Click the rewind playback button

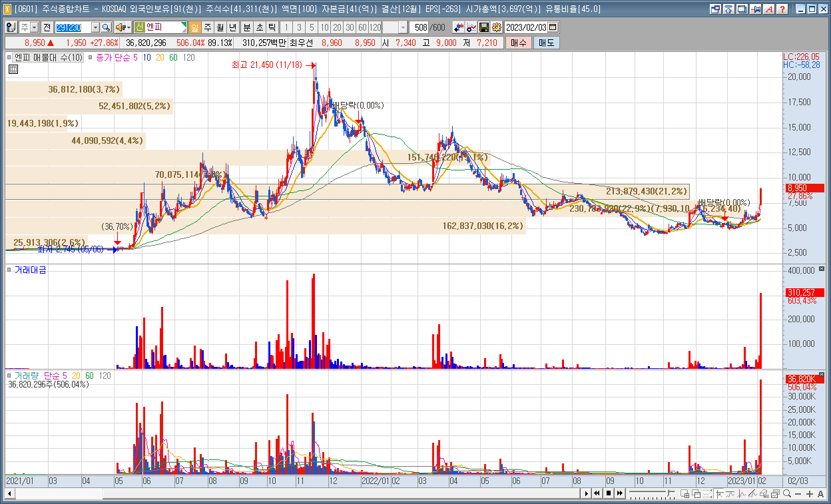tap(597, 493)
